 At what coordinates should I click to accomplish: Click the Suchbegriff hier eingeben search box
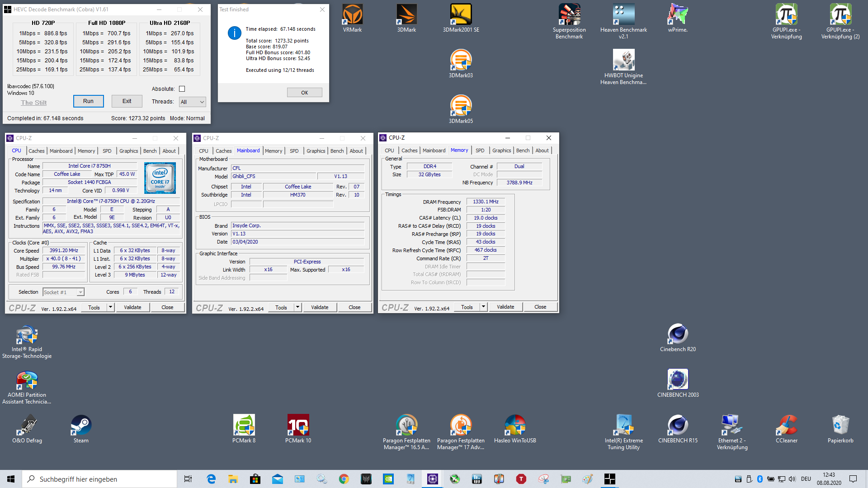pos(99,479)
